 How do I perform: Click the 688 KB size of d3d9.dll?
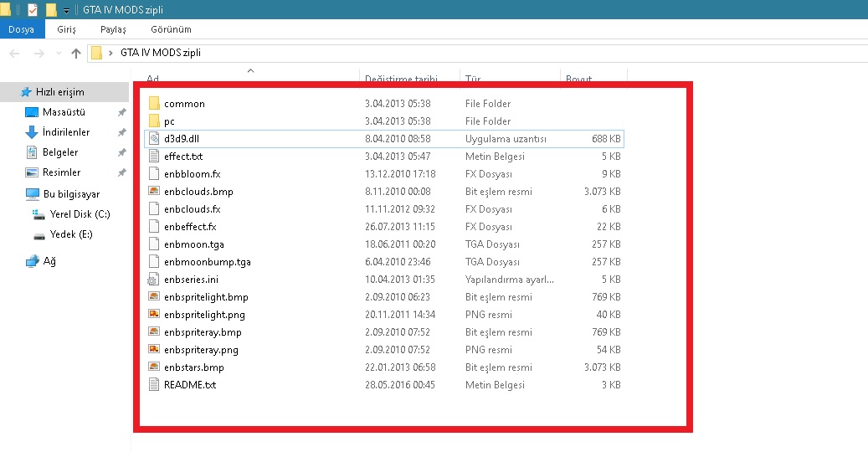pos(606,139)
